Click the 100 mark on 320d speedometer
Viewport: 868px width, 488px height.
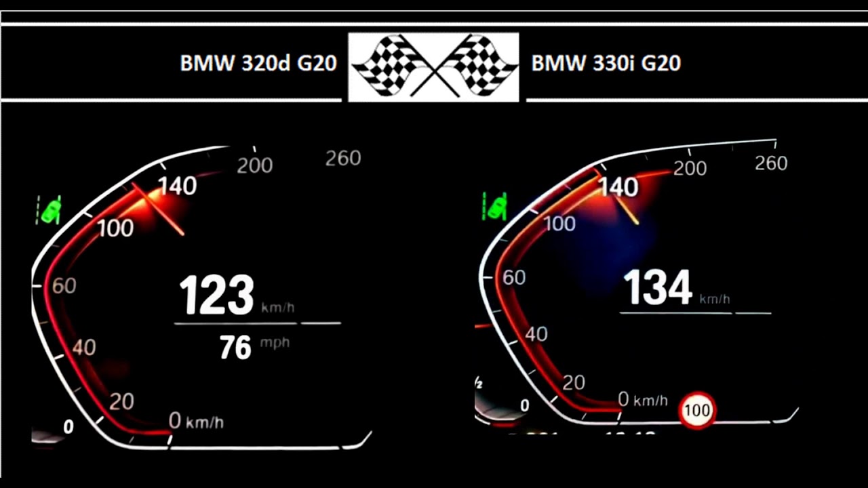click(x=115, y=228)
